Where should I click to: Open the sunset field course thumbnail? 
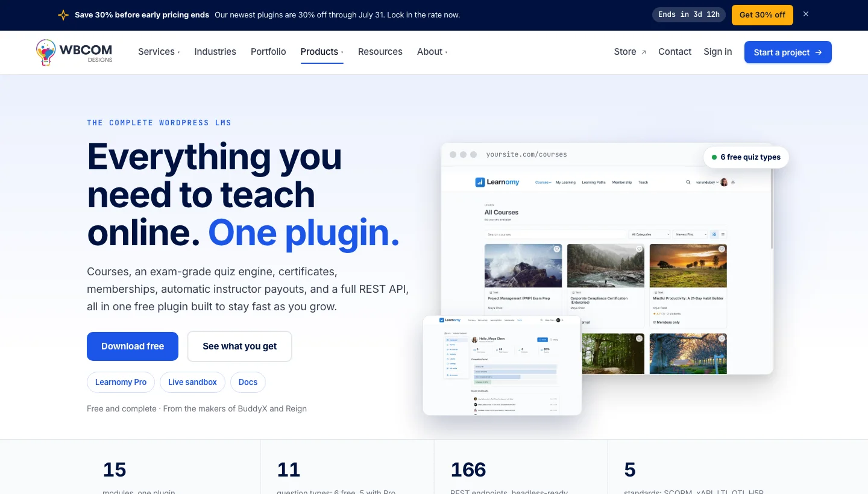pos(688,266)
